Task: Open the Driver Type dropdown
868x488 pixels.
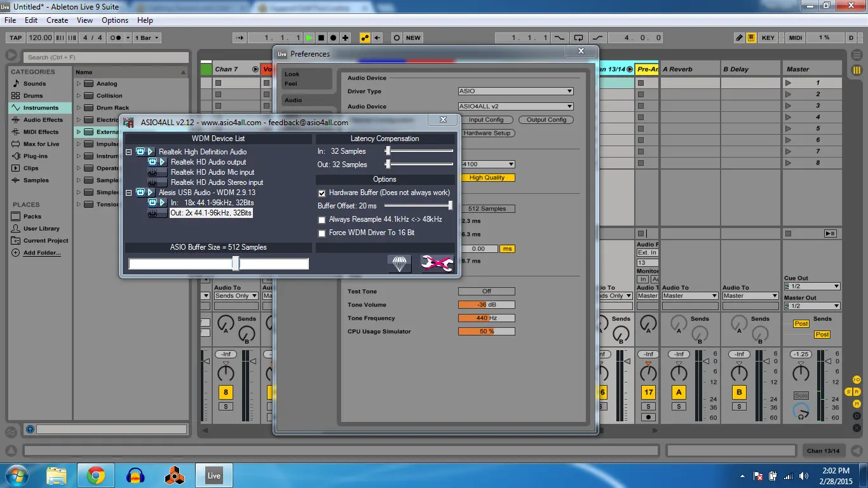Action: 516,91
